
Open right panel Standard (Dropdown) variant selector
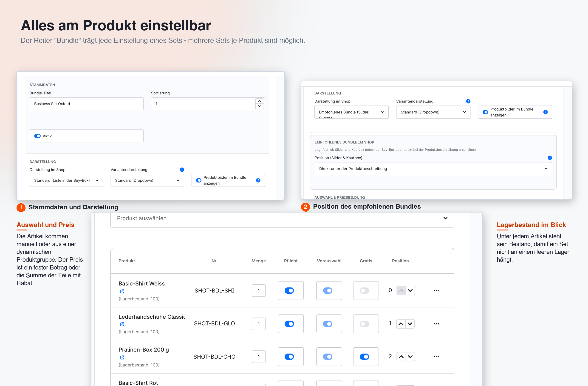[x=433, y=112]
